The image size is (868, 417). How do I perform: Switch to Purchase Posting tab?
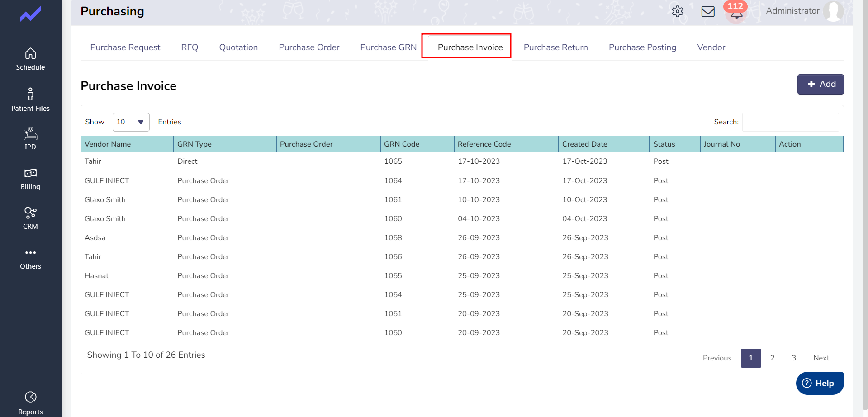[x=642, y=47]
